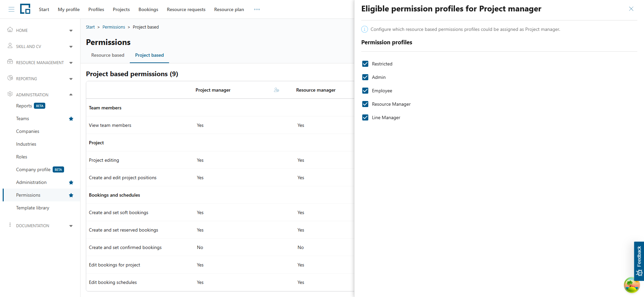
Task: Open Start in the top navigation
Action: [44, 9]
